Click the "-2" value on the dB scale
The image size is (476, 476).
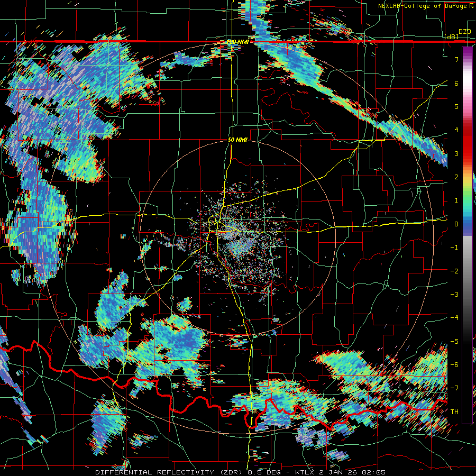tap(454, 271)
